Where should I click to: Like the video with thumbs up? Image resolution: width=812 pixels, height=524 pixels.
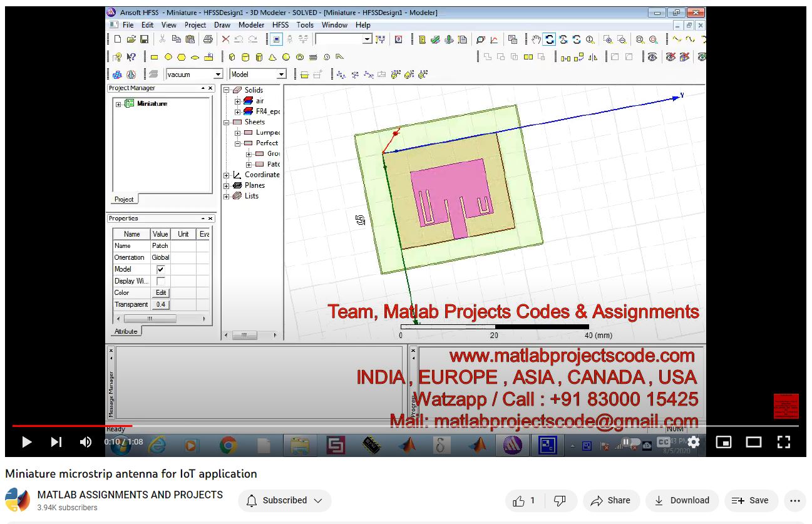coord(519,500)
